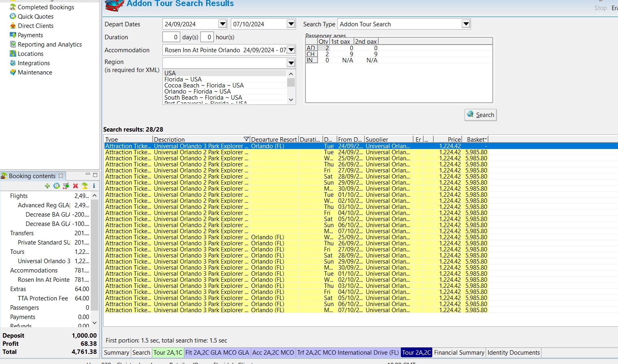Click the Payments icon in the sidebar
618x364 pixels.
(x=13, y=35)
